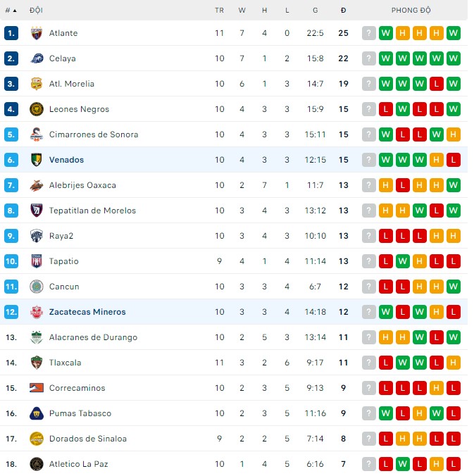The image size is (474, 476).
Task: Click the Atl. Morelia team badge
Action: click(37, 84)
